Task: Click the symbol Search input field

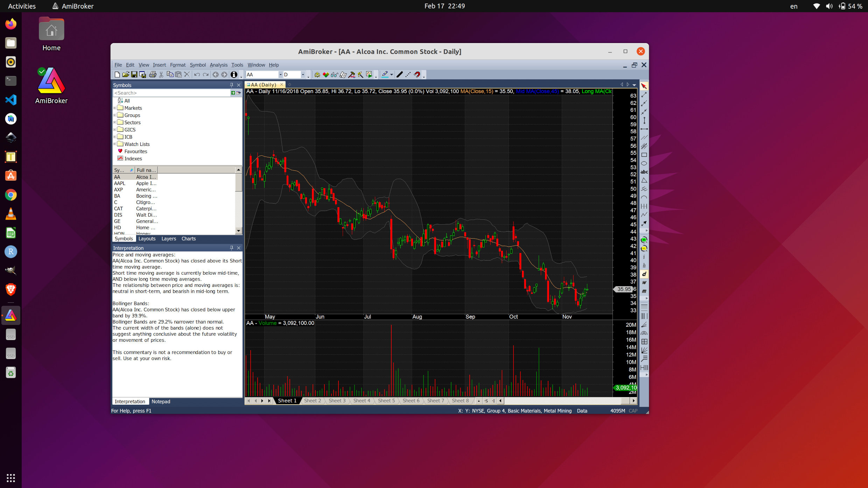Action: 171,93
